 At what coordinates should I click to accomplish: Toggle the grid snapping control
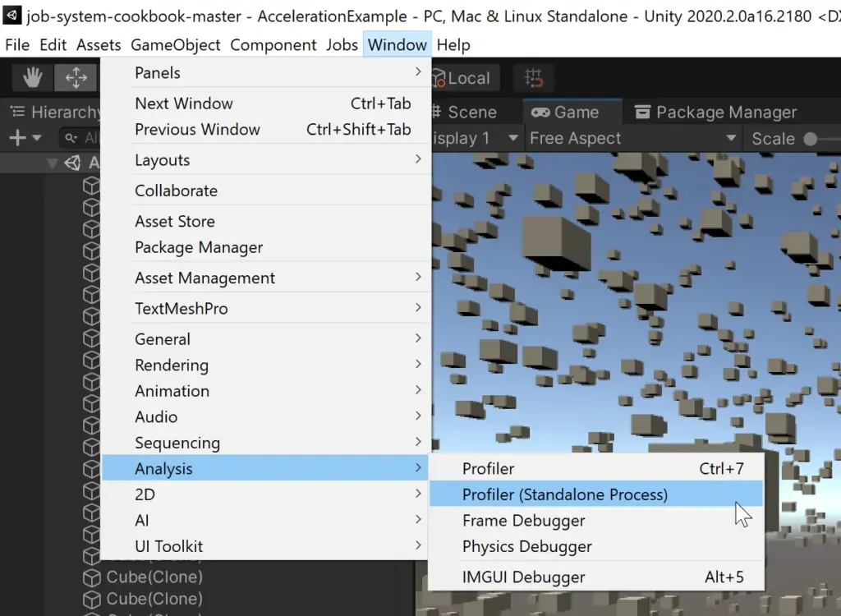pyautogui.click(x=533, y=78)
